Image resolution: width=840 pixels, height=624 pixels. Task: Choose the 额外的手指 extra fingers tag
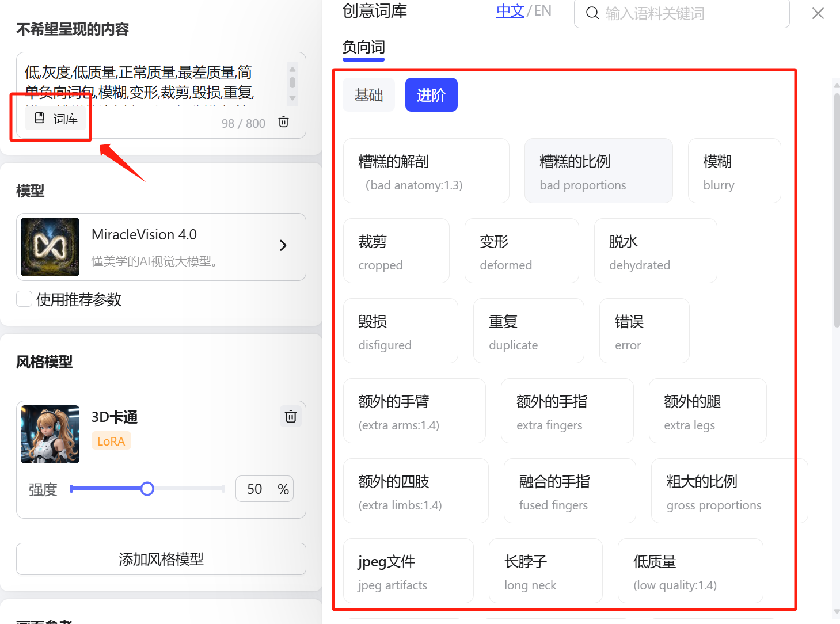point(567,411)
